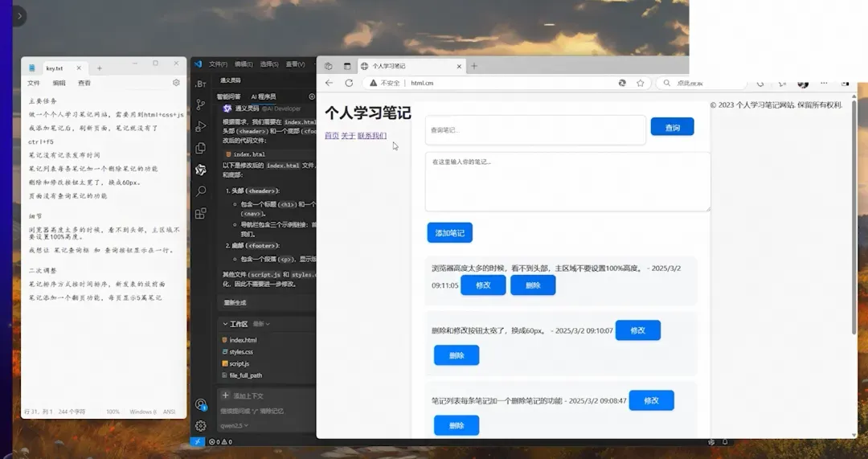Click the 不安全 security warning icon
The width and height of the screenshot is (868, 459).
(x=373, y=83)
